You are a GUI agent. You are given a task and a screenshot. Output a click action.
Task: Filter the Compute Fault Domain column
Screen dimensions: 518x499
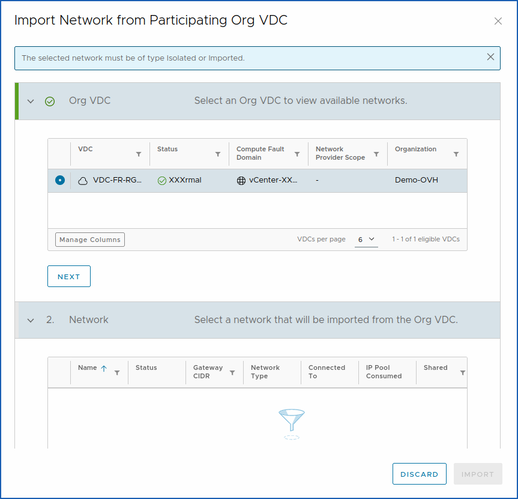[297, 154]
